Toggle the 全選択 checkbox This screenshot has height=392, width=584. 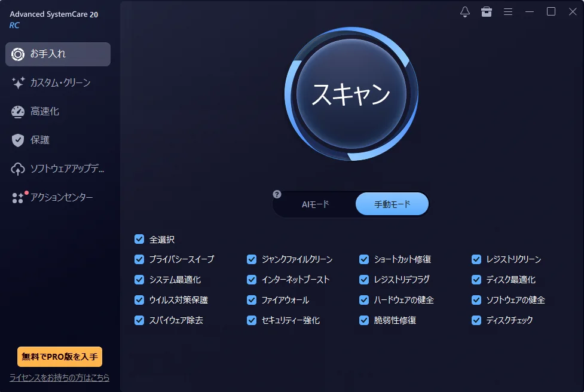(x=139, y=239)
